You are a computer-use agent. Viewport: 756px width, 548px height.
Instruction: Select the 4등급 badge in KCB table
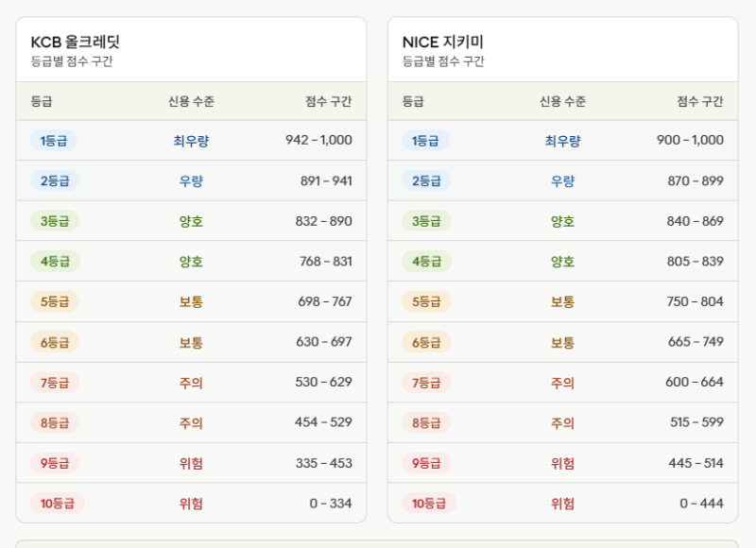tap(55, 261)
